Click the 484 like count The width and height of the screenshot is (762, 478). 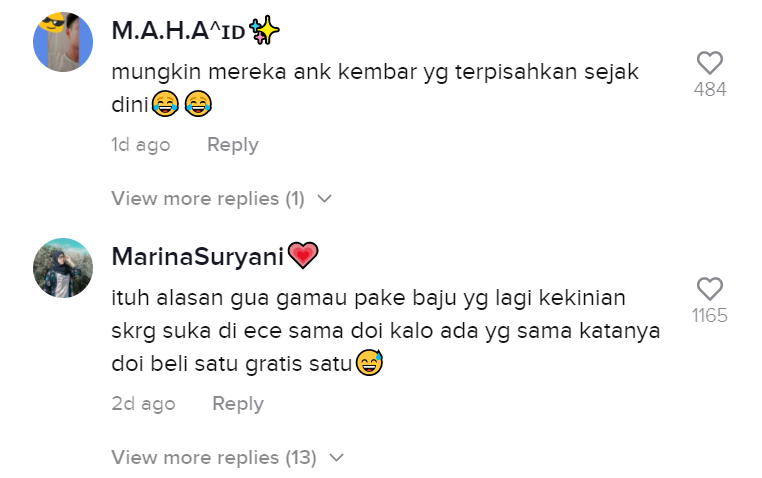coord(710,89)
